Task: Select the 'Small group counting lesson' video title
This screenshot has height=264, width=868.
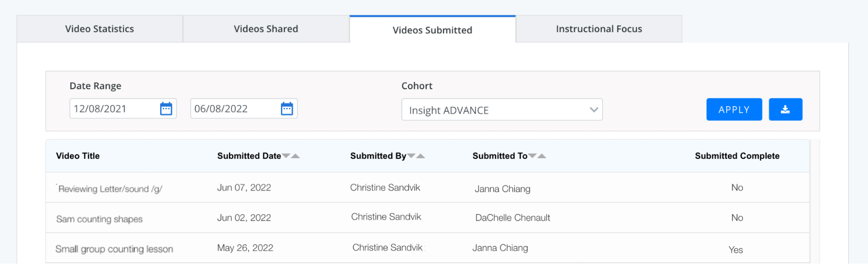Action: (x=114, y=249)
